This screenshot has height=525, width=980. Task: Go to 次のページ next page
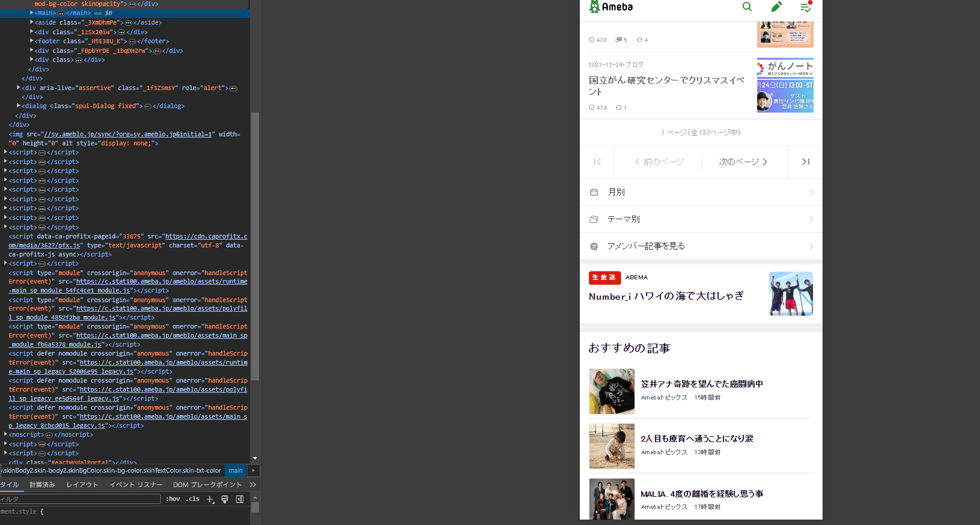(x=743, y=162)
